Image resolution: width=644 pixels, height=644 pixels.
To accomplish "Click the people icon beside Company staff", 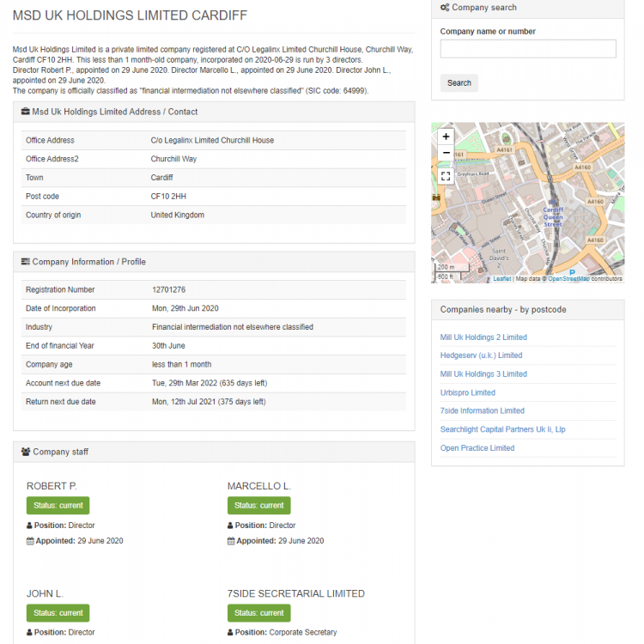I will click(x=26, y=452).
